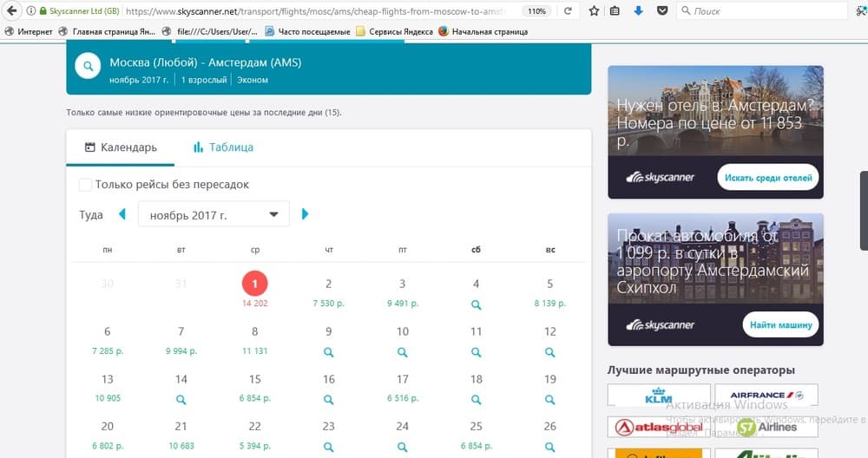Viewport: 868px width, 458px height.
Task: Reload the page with the refresh icon
Action: tap(568, 10)
